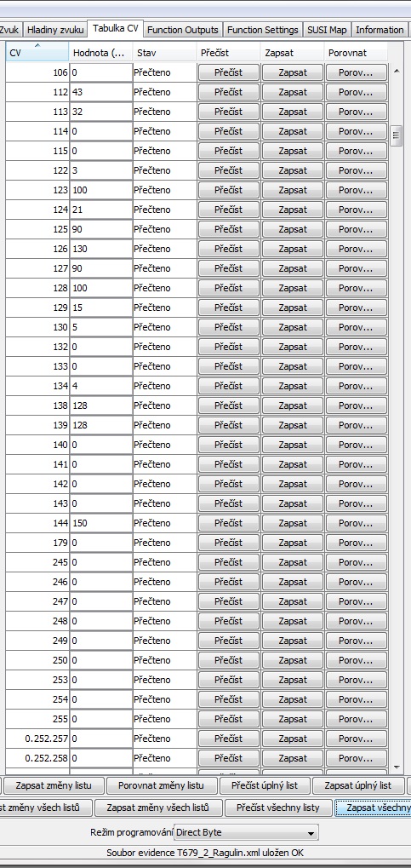
Task: Click the Zapsat úplný list button
Action: (358, 785)
